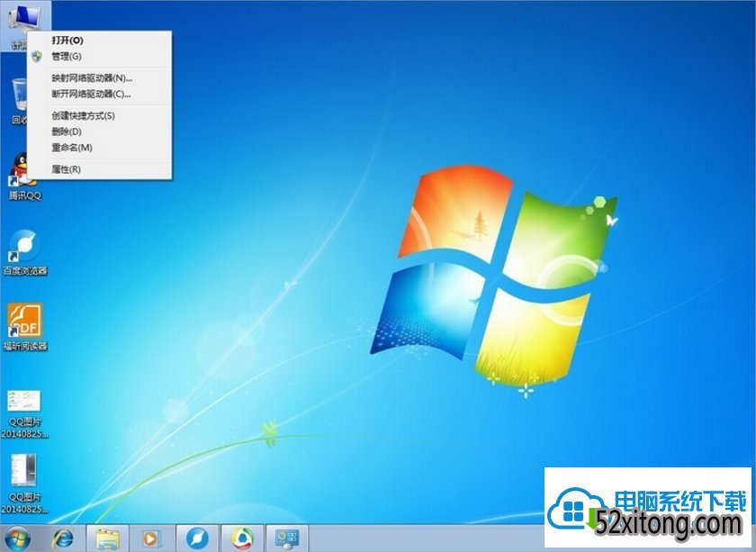
Task: Open the Windows Start orb
Action: tap(18, 538)
